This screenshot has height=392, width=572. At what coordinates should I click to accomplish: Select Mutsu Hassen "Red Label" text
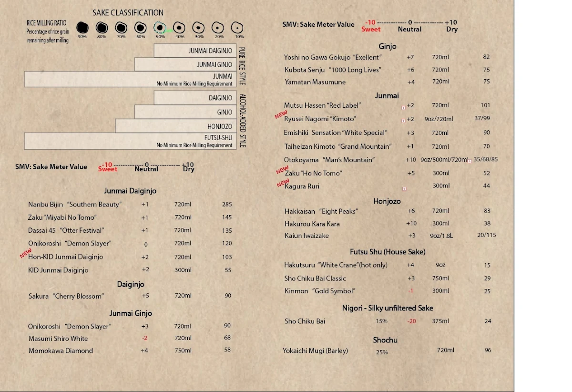323,105
